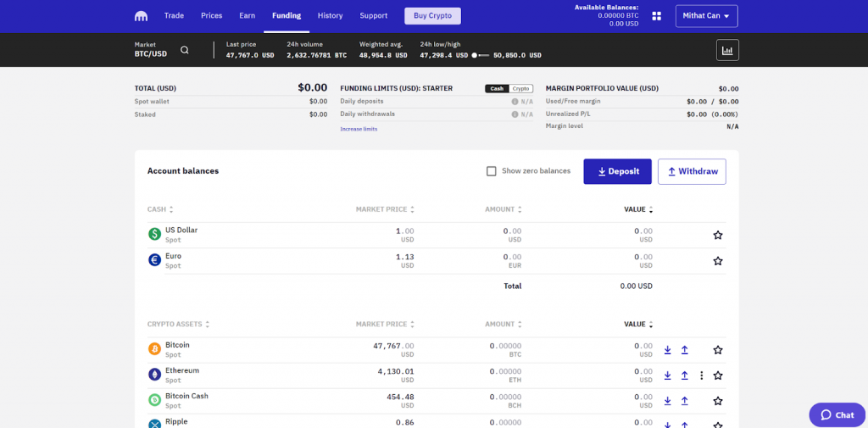The width and height of the screenshot is (868, 428).
Task: Click the Ethereum asset name
Action: (x=182, y=370)
